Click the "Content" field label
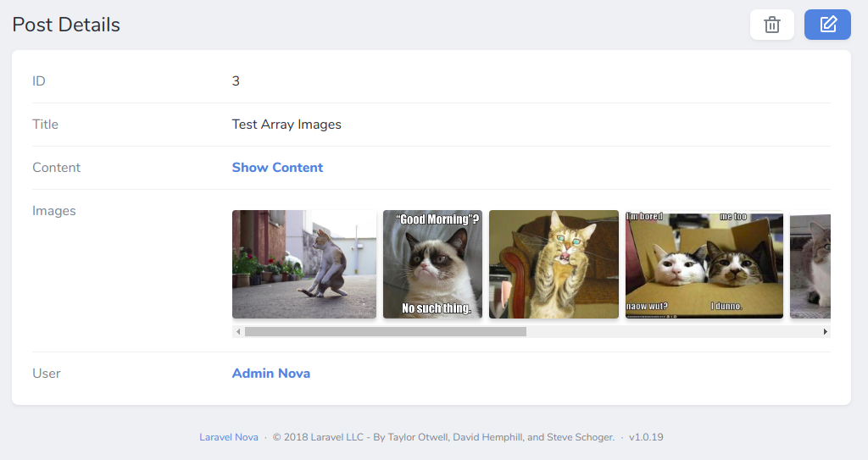The image size is (868, 460). (x=56, y=168)
